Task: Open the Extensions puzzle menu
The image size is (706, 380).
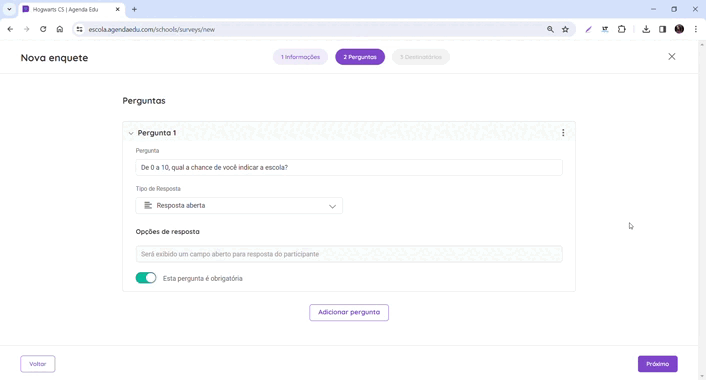Action: click(622, 29)
